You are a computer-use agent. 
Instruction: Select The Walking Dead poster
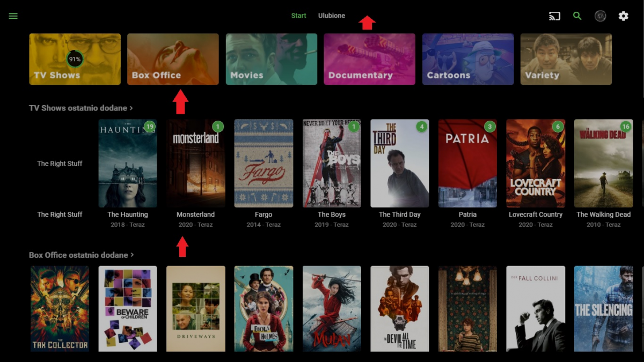click(604, 163)
